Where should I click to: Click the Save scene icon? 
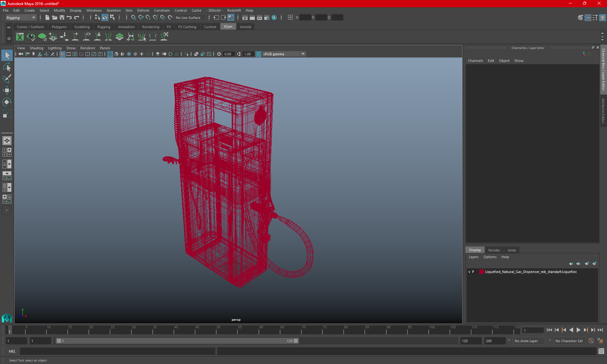(x=62, y=18)
